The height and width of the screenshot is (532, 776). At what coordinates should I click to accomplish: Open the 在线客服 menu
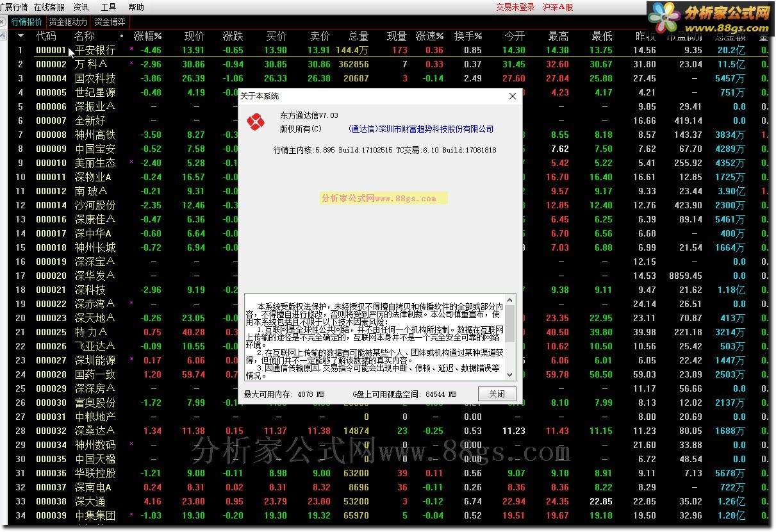click(49, 7)
